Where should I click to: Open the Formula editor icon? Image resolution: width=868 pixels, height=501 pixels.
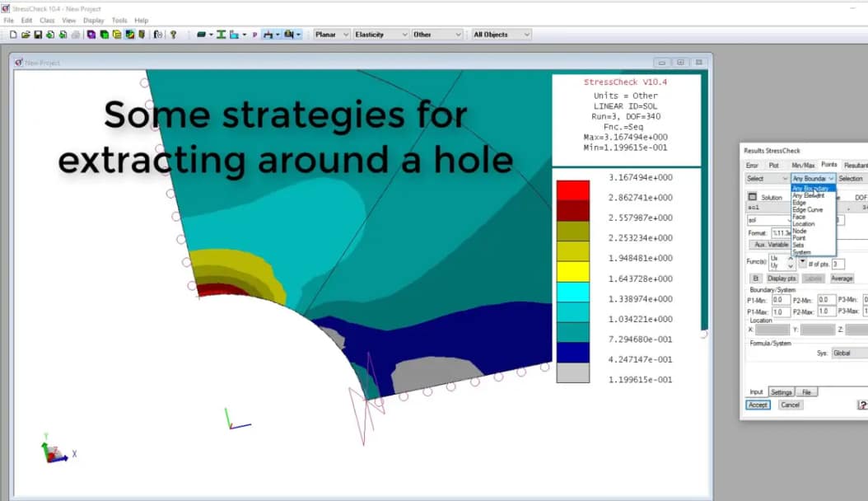coord(158,34)
